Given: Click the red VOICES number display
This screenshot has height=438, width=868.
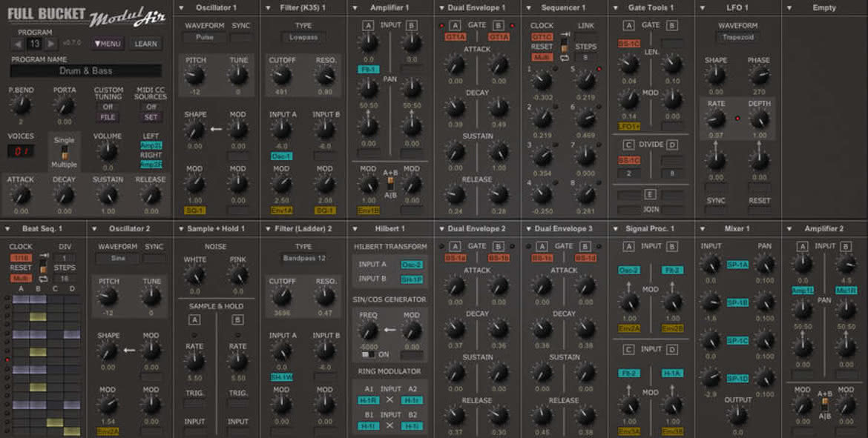Looking at the screenshot, I should (21, 151).
